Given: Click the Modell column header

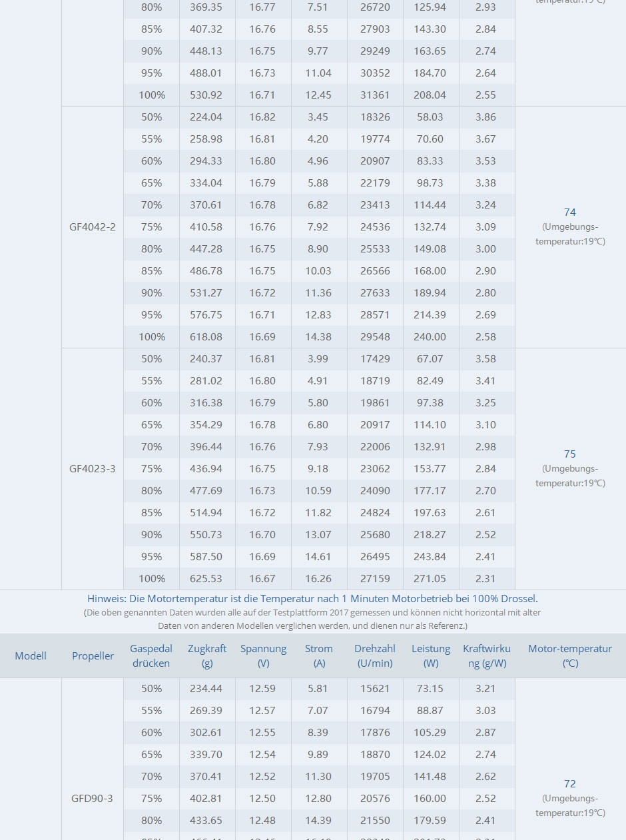Looking at the screenshot, I should coord(31,655).
